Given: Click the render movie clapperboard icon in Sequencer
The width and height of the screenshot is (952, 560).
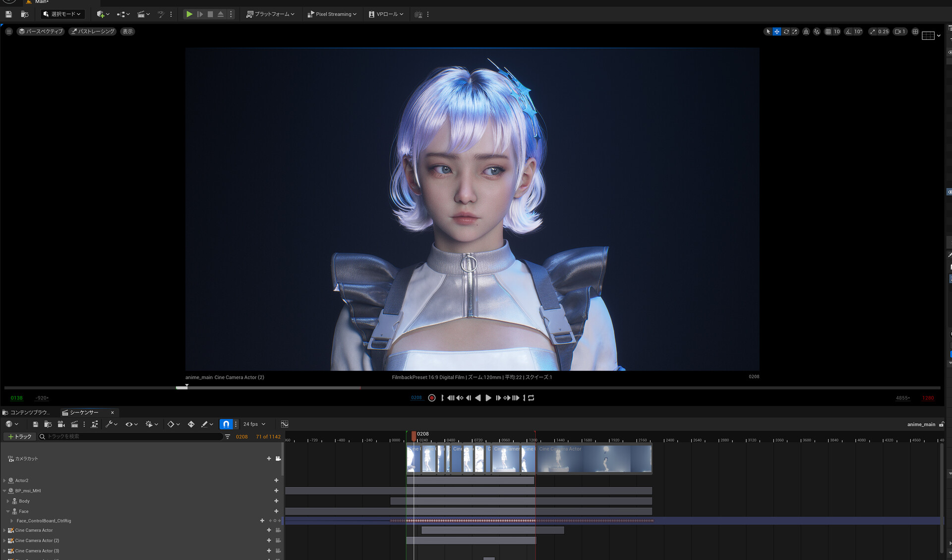Looking at the screenshot, I should (74, 424).
